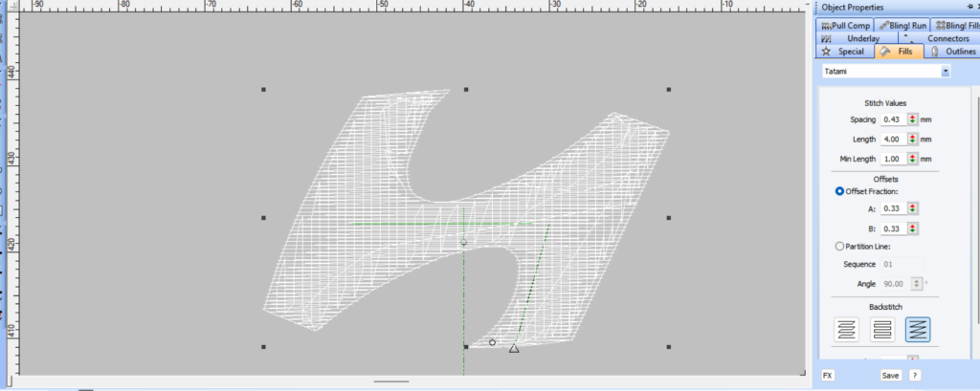Click the Length value field

(894, 139)
